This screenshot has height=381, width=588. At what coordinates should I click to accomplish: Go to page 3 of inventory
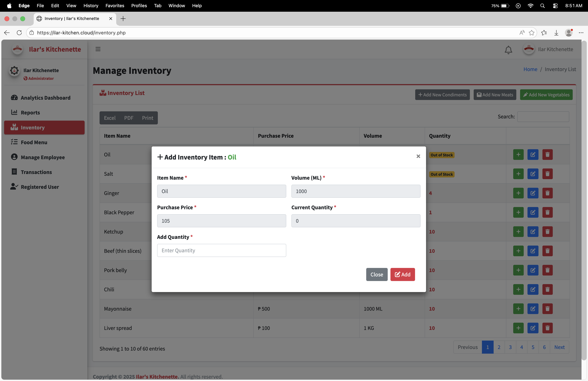click(x=510, y=347)
